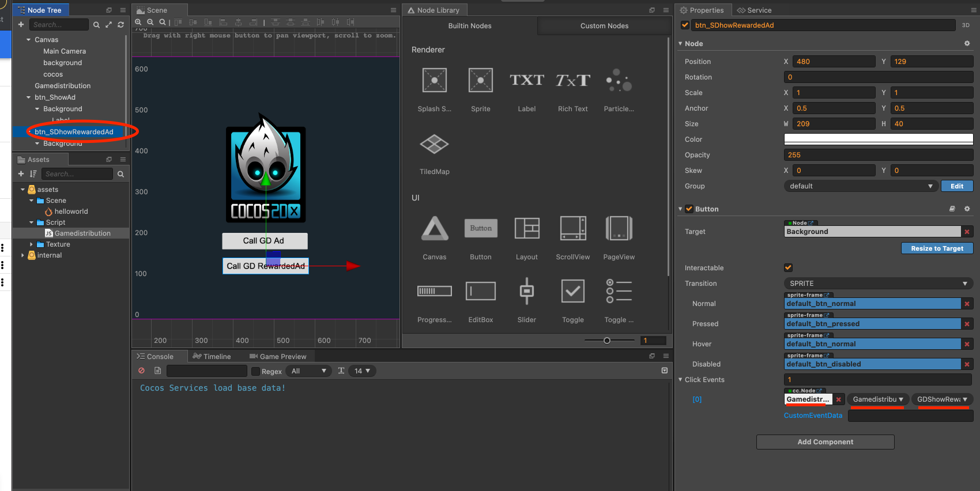
Task: Open the Timeline tab
Action: click(x=212, y=357)
